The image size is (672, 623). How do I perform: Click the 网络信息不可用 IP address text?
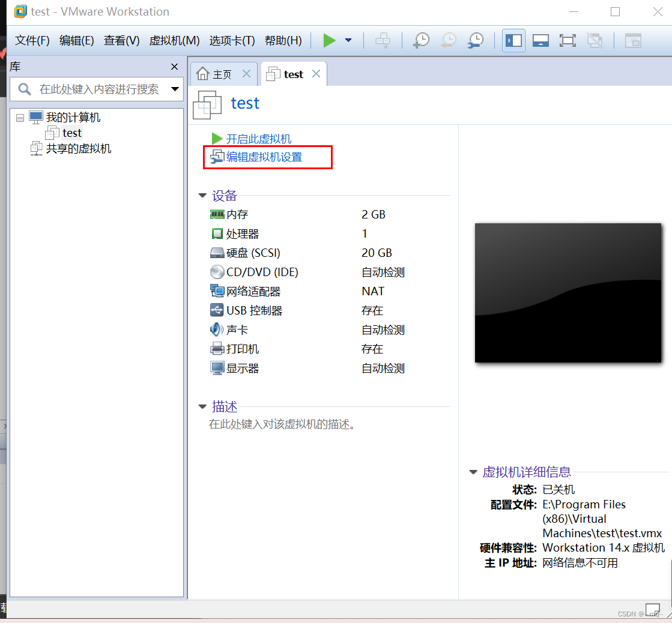(580, 563)
